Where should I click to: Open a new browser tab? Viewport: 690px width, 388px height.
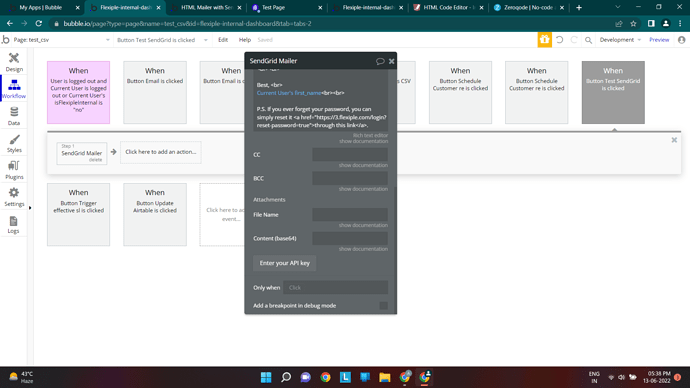[x=579, y=7]
